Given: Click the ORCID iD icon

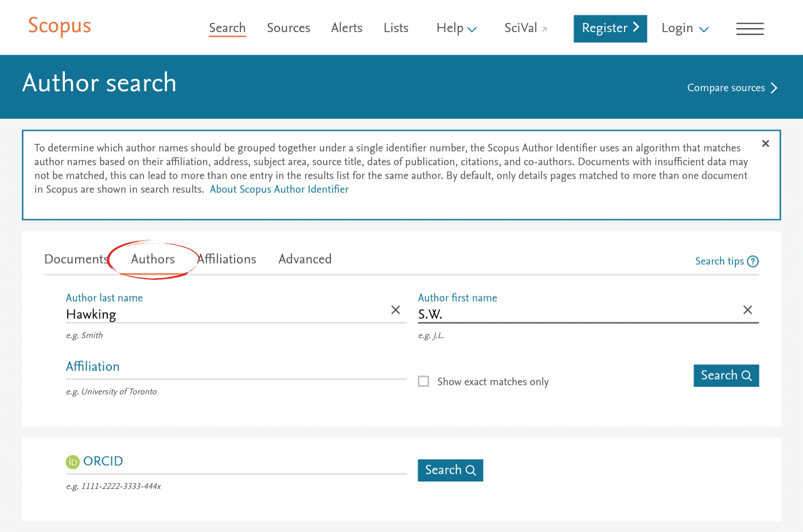Looking at the screenshot, I should pos(72,461).
